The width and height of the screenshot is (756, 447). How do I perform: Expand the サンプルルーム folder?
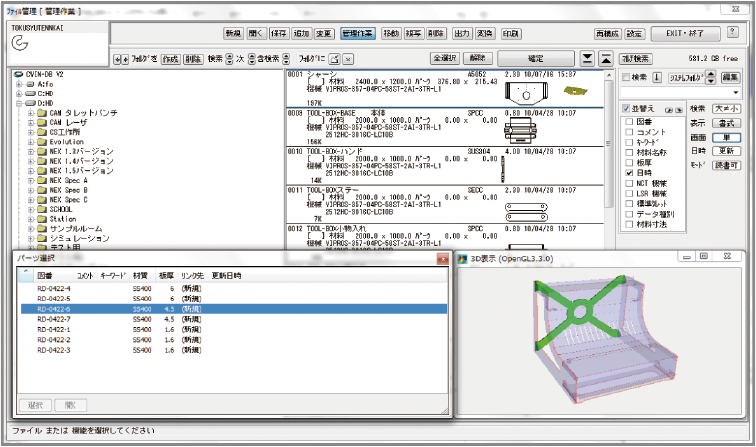[x=31, y=229]
